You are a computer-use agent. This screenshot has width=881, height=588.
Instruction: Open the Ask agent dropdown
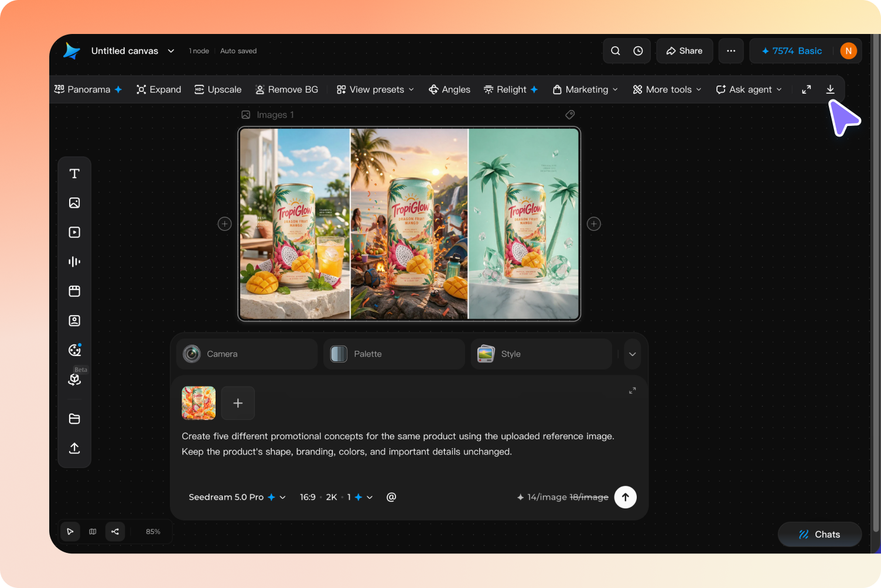click(749, 90)
